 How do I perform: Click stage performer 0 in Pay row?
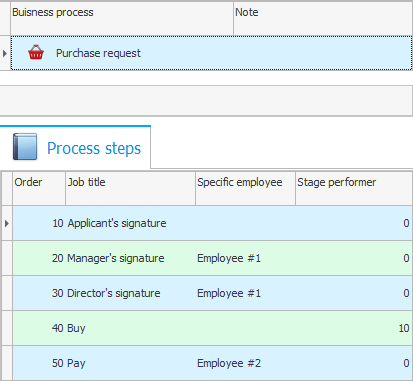coord(406,363)
